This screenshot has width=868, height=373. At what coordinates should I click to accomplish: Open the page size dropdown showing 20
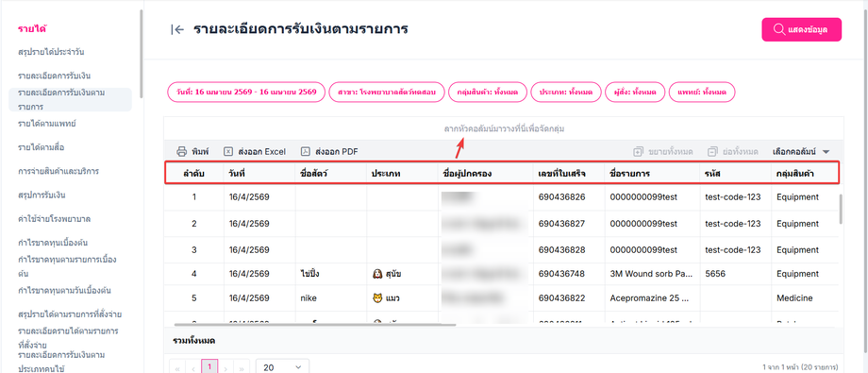pos(282,367)
